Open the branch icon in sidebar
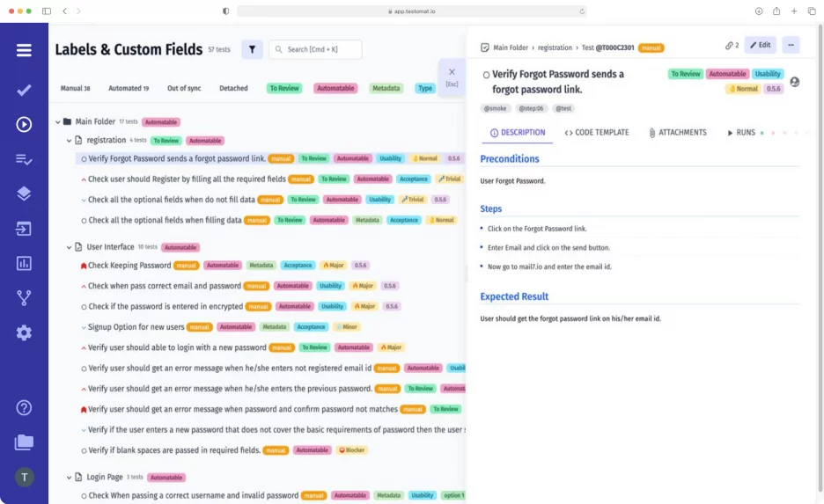The image size is (824, 504). [24, 297]
